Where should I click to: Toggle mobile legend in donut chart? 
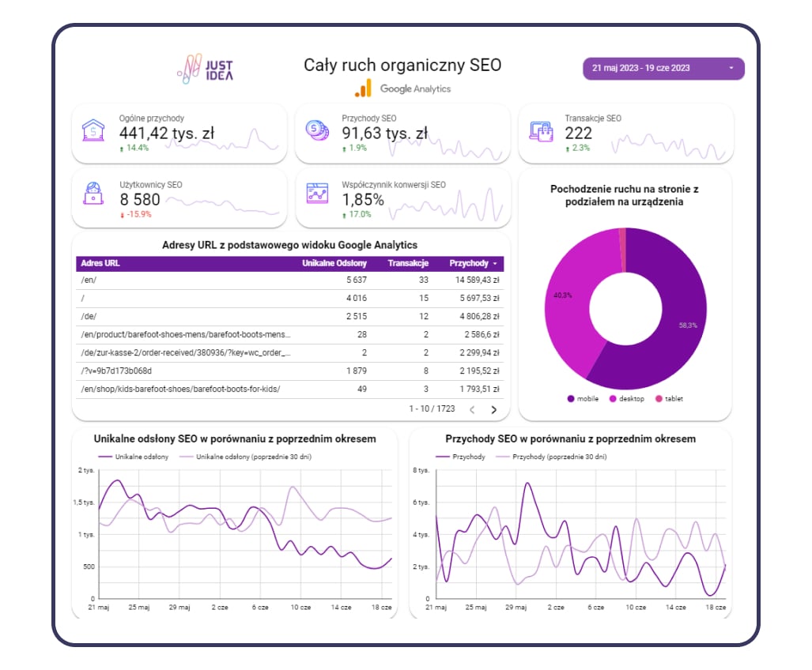[x=583, y=399]
